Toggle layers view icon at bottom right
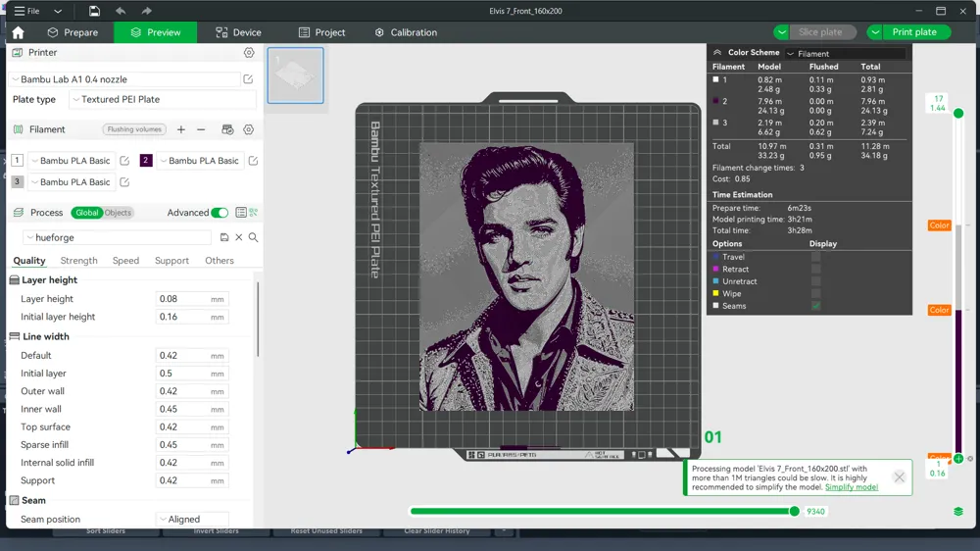Image resolution: width=980 pixels, height=551 pixels. tap(958, 512)
